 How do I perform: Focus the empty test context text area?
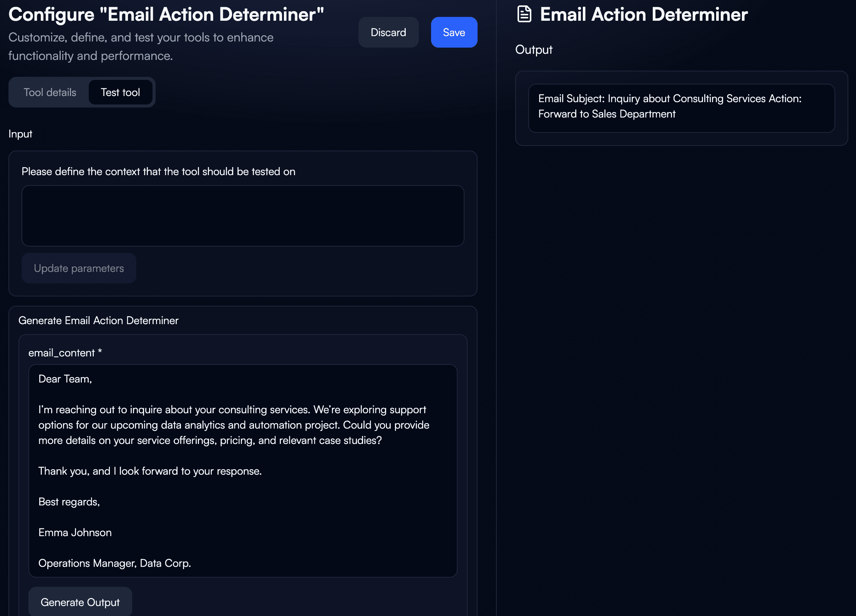(x=243, y=216)
